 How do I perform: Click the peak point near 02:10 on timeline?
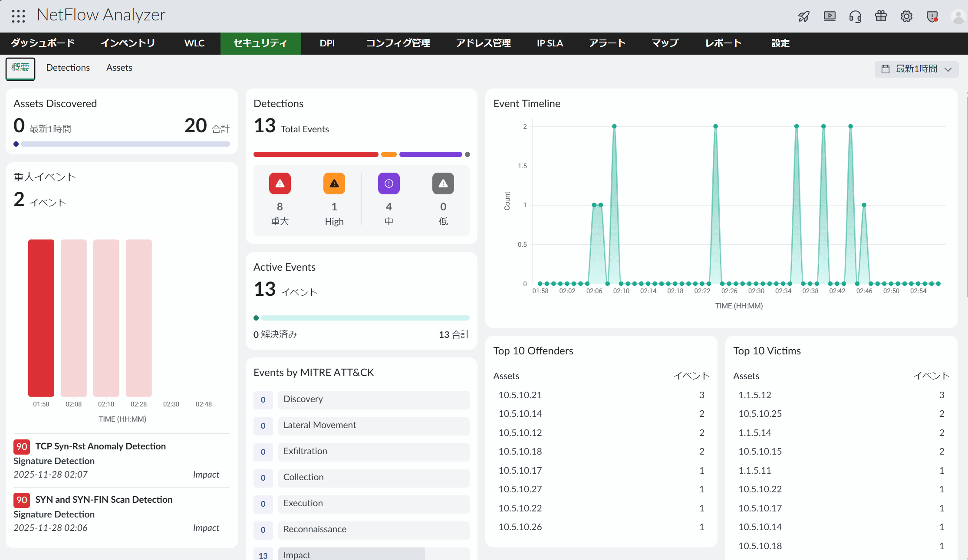(614, 127)
